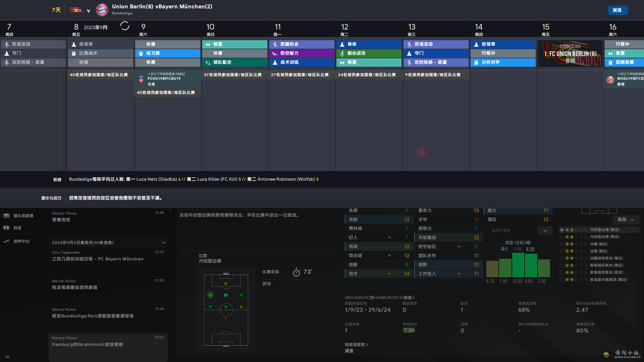The width and height of the screenshot is (644, 362).
Task: Click tallest green form bar 10.00
Action: pyautogui.click(x=518, y=265)
